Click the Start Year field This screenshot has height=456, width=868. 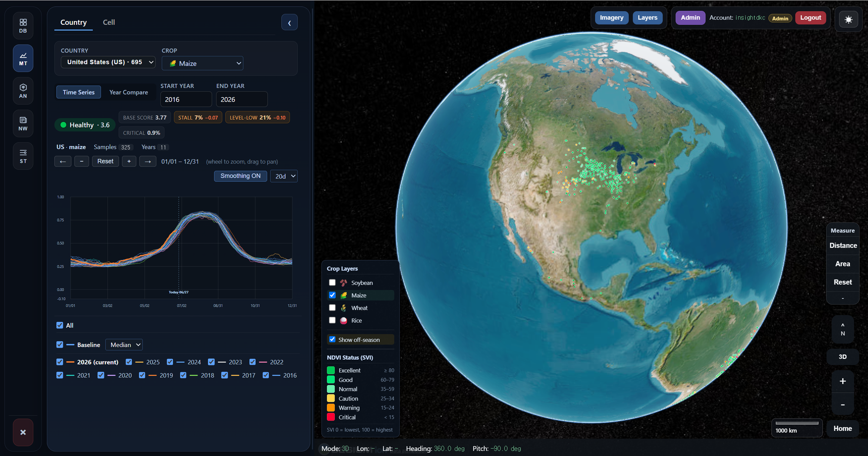[186, 99]
